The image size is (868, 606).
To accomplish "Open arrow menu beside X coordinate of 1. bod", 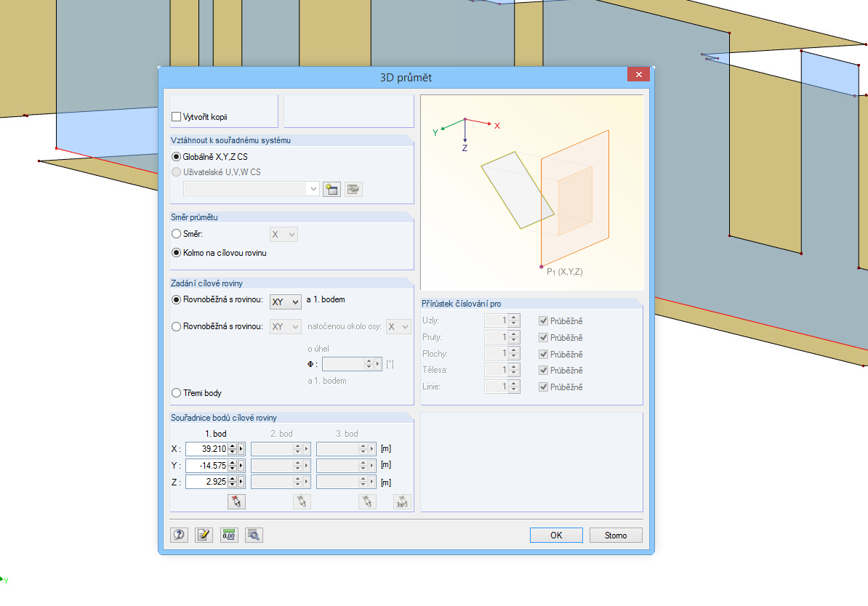I will tap(241, 449).
